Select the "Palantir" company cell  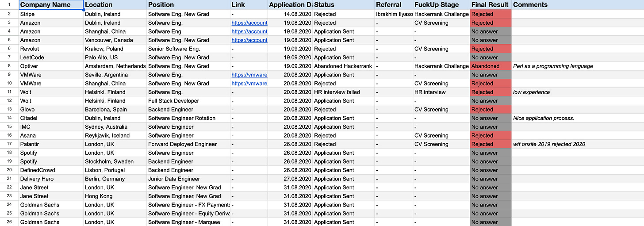pos(51,144)
